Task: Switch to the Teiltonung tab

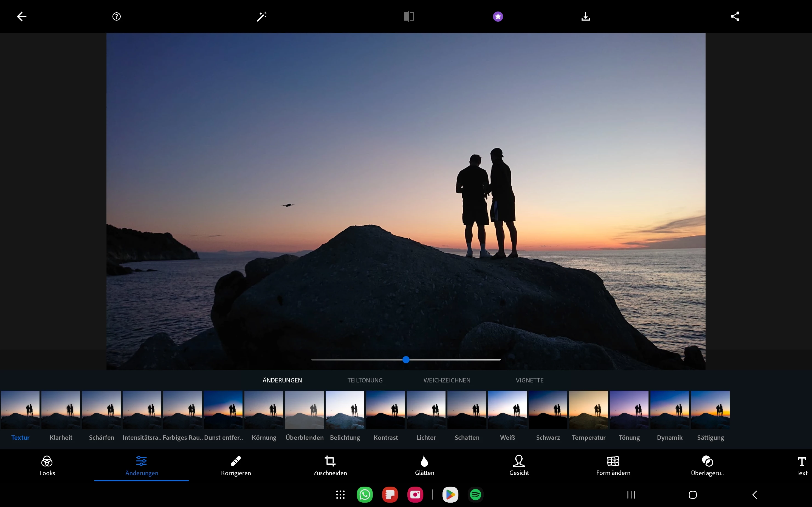Action: click(365, 380)
